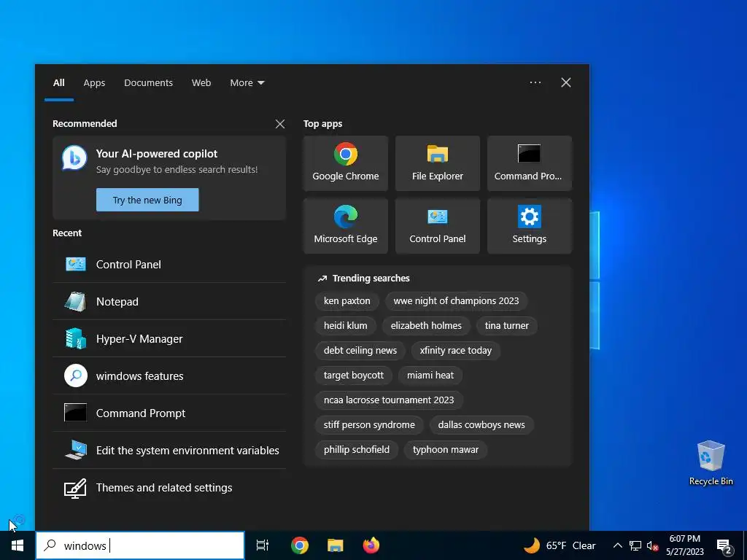
Task: Open Edit the system environment variables
Action: (169, 450)
